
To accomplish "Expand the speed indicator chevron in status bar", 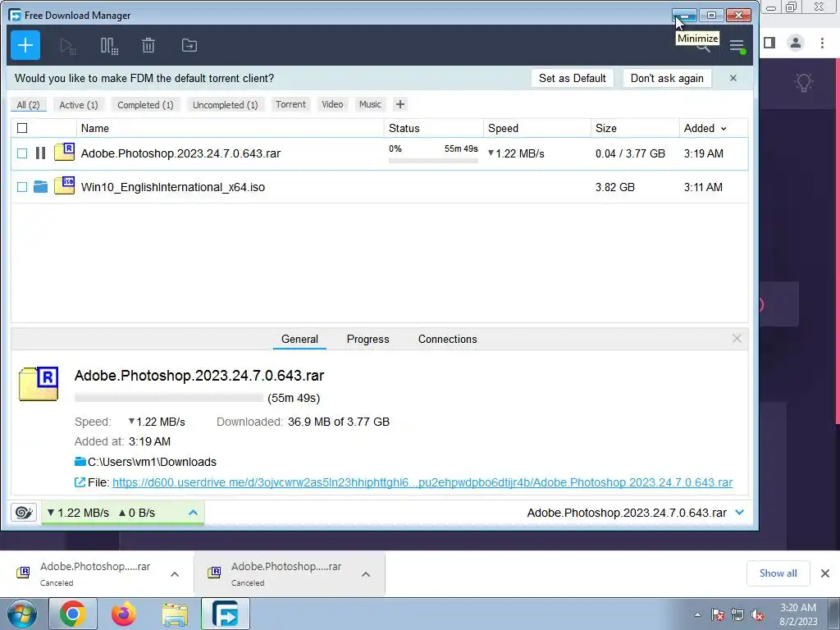I will pos(193,513).
